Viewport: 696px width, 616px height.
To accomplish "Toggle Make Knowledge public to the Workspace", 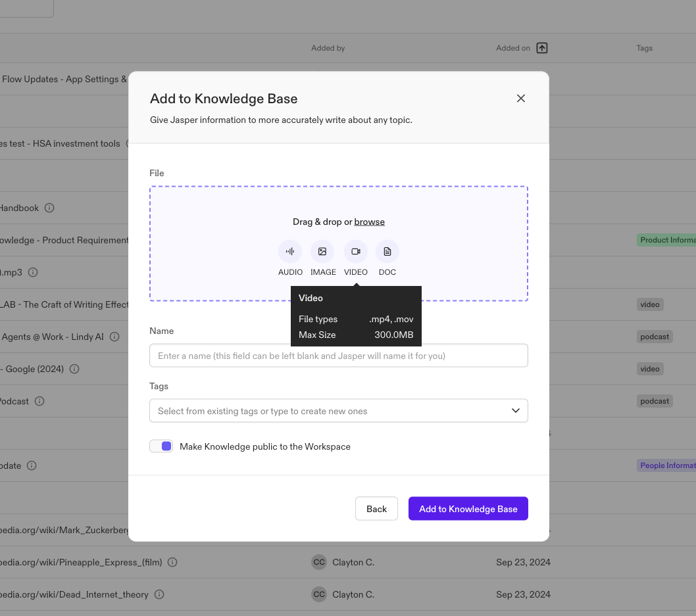I will pyautogui.click(x=161, y=446).
